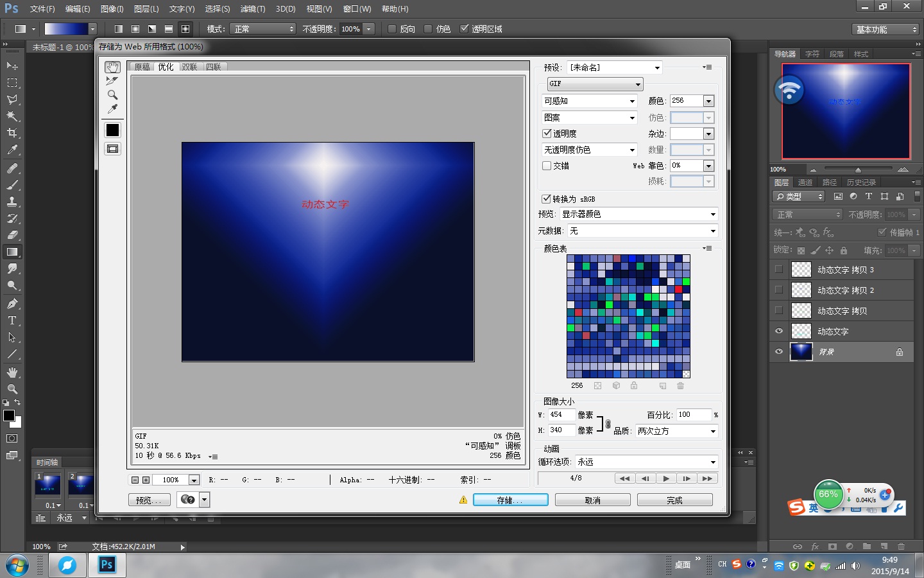Toggle slices visibility icon
Screen dimensions: 924x578
[112, 149]
